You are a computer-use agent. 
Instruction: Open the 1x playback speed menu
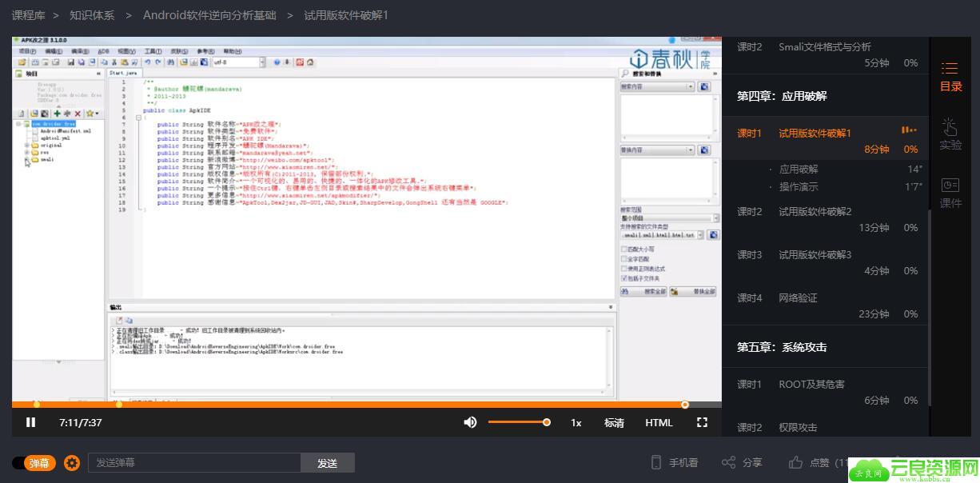576,422
